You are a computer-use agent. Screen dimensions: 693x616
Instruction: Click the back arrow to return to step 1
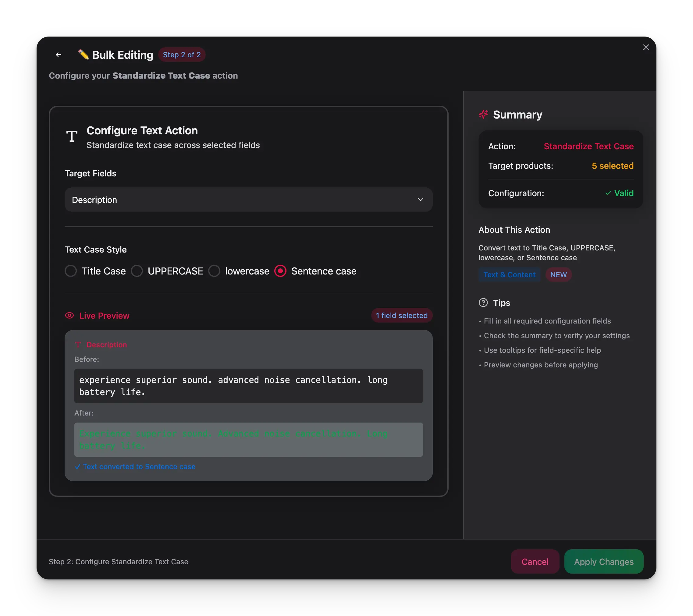point(58,55)
